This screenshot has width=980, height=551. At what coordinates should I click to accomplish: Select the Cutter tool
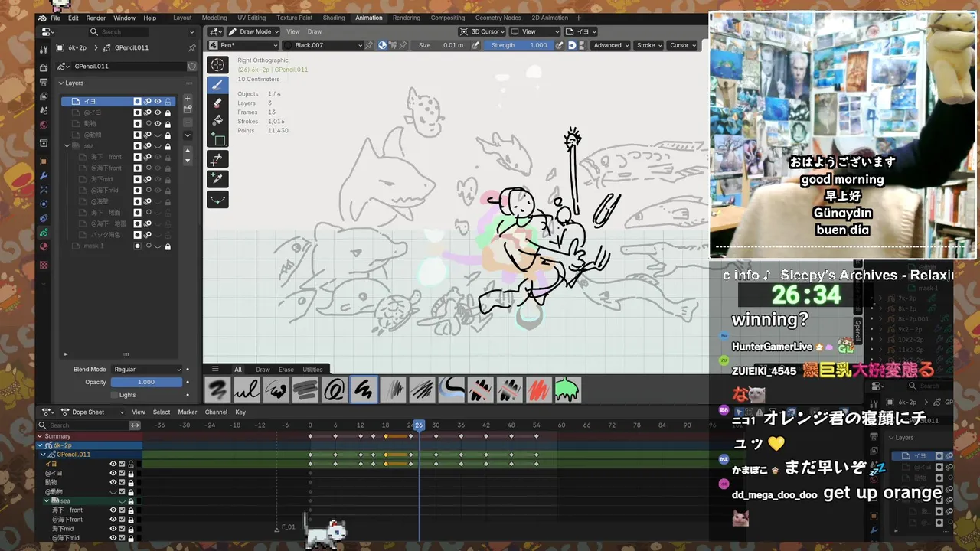[217, 159]
